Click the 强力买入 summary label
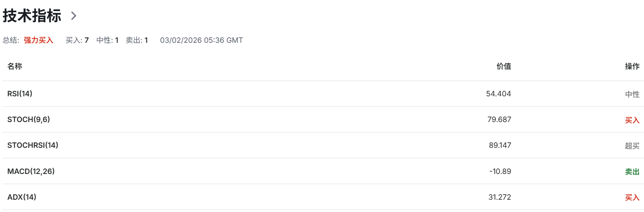 point(38,40)
